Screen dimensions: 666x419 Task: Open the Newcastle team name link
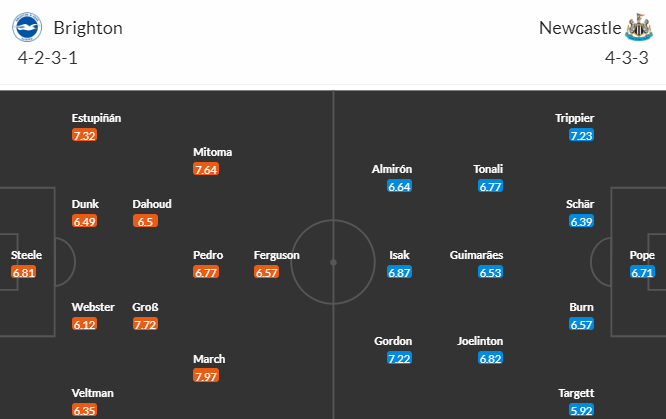click(580, 28)
